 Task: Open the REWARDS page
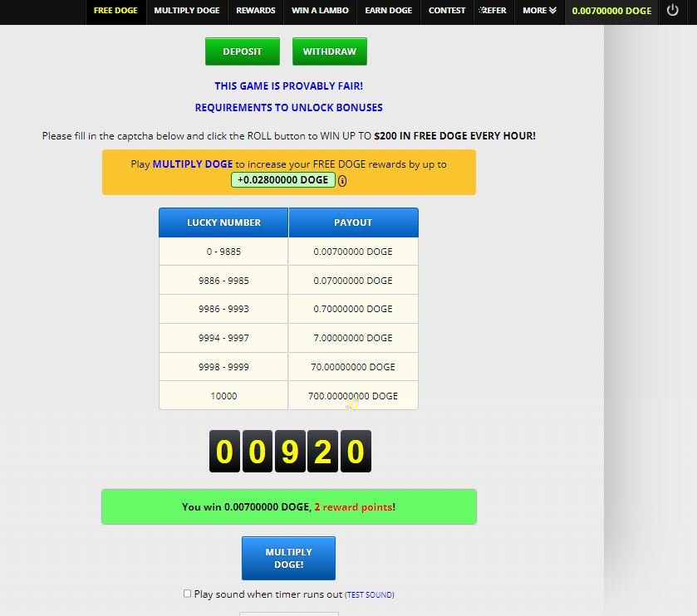pos(255,11)
